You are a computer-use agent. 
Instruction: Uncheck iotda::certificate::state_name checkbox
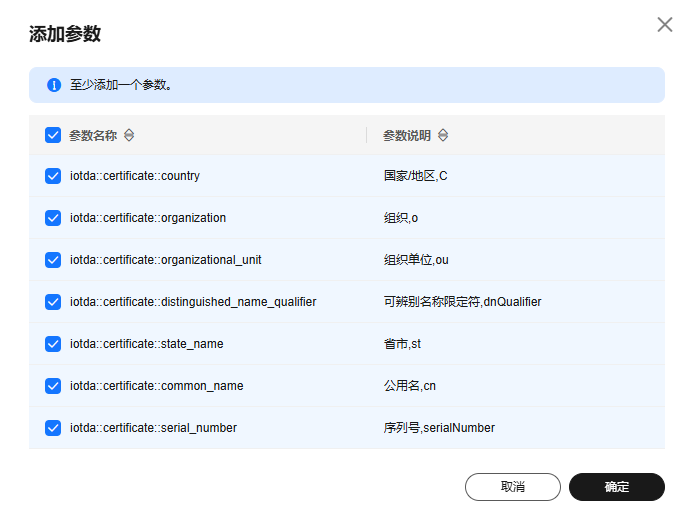click(53, 344)
